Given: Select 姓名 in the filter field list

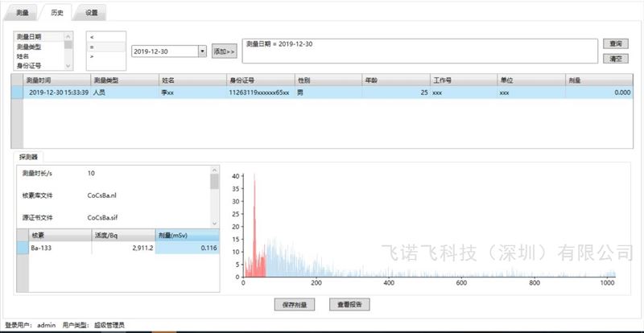Looking at the screenshot, I should pyautogui.click(x=23, y=56).
